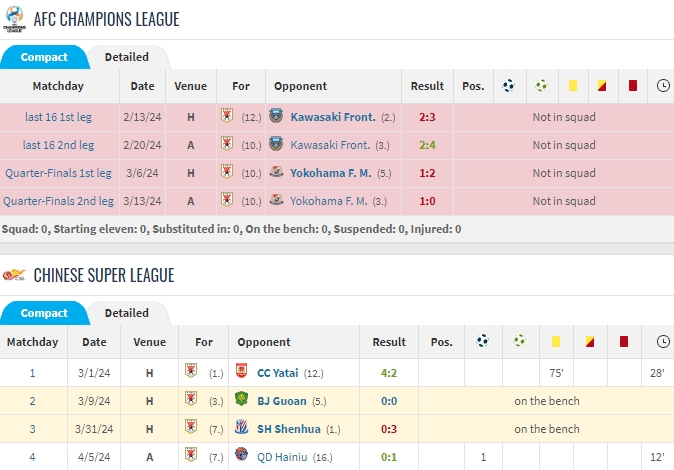Open the 2:3 result against Kawasaki Front.
The image size is (674, 470).
coord(427,117)
